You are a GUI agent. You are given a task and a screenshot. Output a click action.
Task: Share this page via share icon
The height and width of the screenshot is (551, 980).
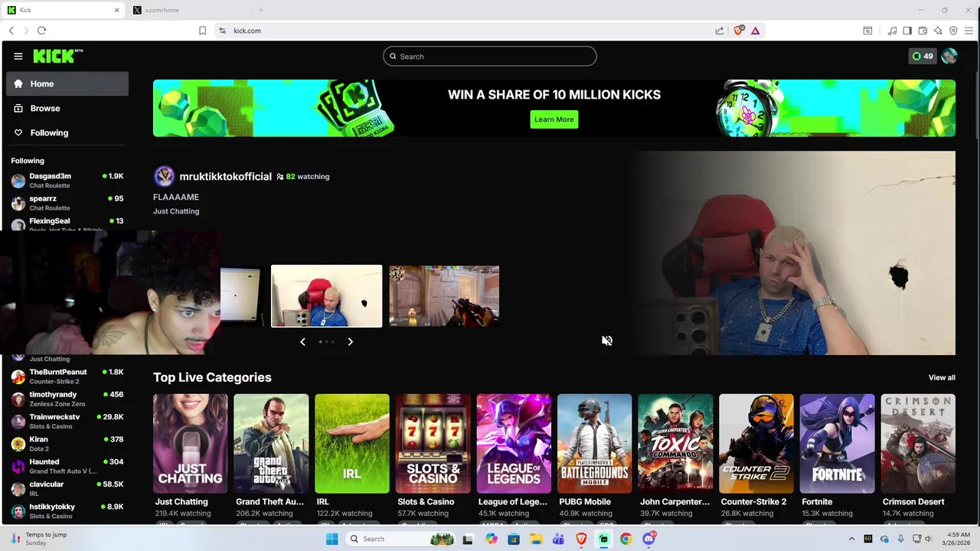720,31
